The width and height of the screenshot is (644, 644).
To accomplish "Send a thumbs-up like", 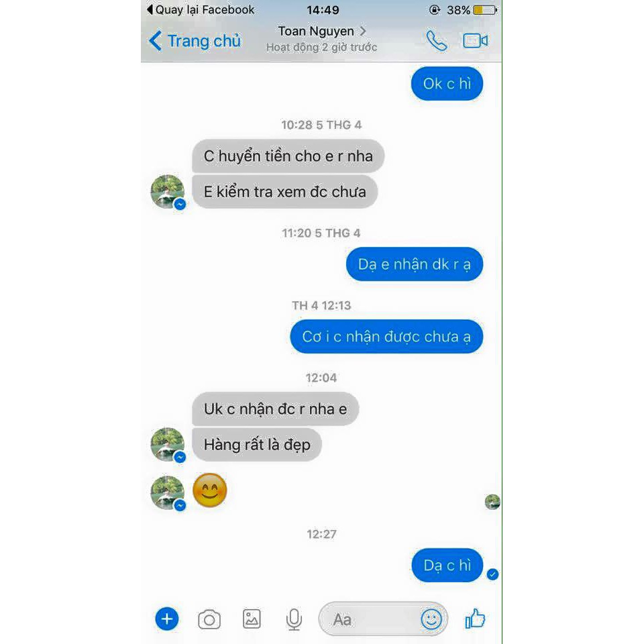I will 475,619.
